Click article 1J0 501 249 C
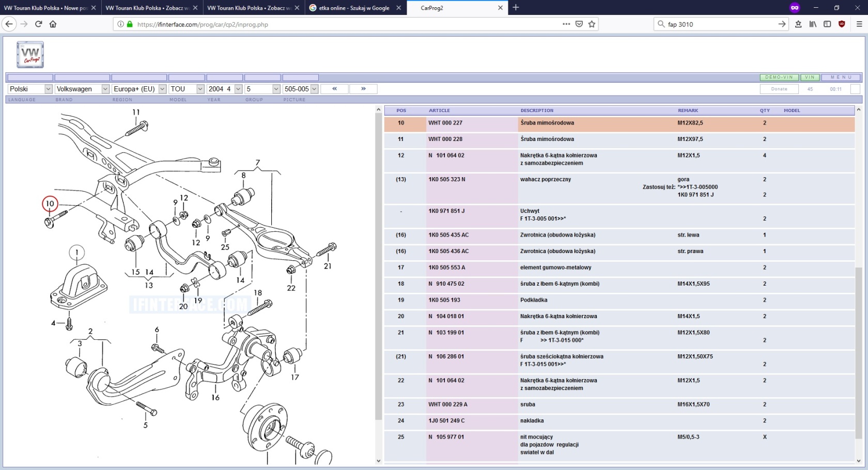The image size is (868, 470). (x=446, y=421)
